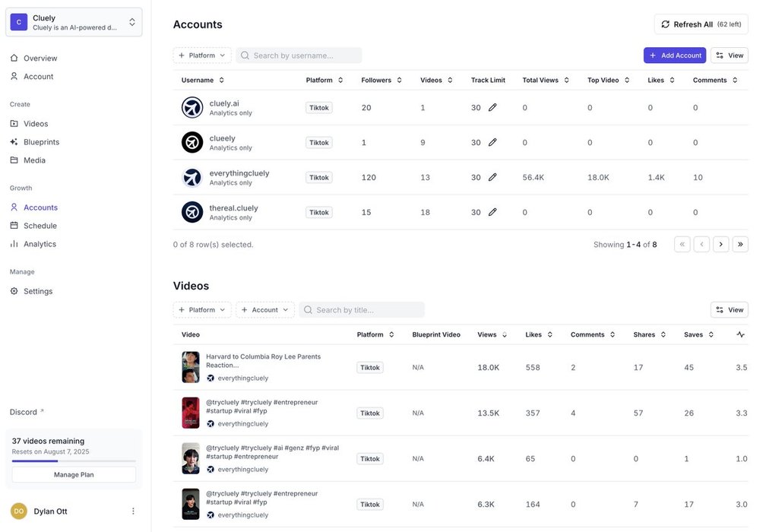Click the thereal.cluely account avatar icon

[x=192, y=212]
